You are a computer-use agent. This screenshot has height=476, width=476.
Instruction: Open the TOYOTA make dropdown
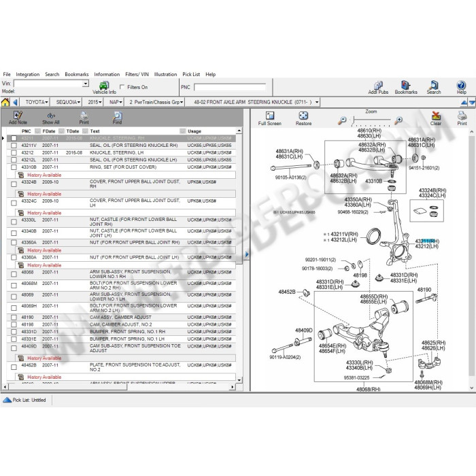click(x=37, y=102)
